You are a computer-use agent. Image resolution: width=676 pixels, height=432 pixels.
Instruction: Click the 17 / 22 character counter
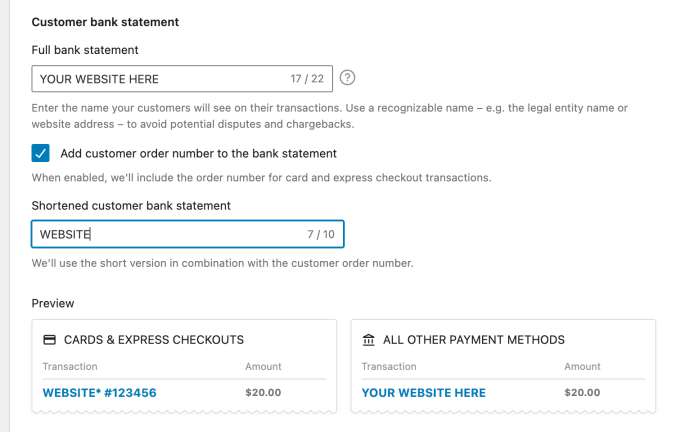[307, 79]
